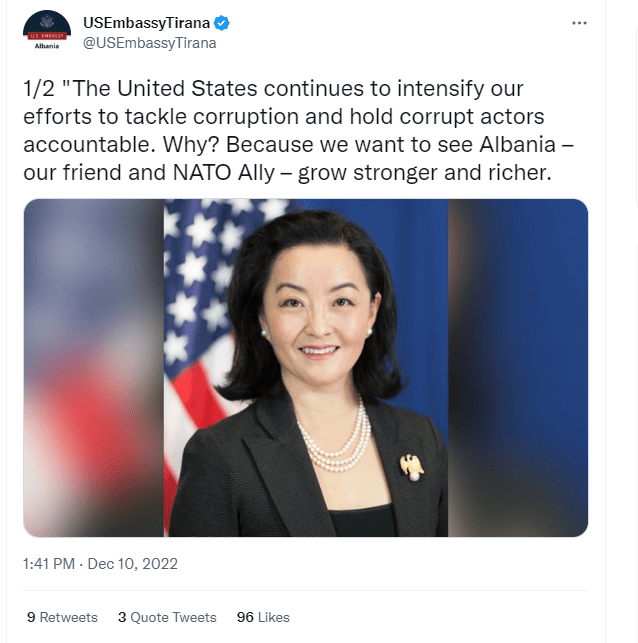Open the USEmbassyTirana display name
638x643 pixels.
(x=146, y=23)
